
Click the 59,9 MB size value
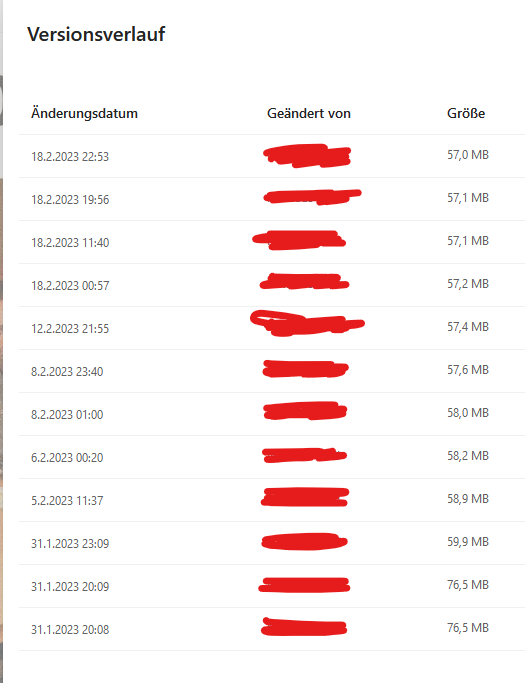pyautogui.click(x=468, y=542)
